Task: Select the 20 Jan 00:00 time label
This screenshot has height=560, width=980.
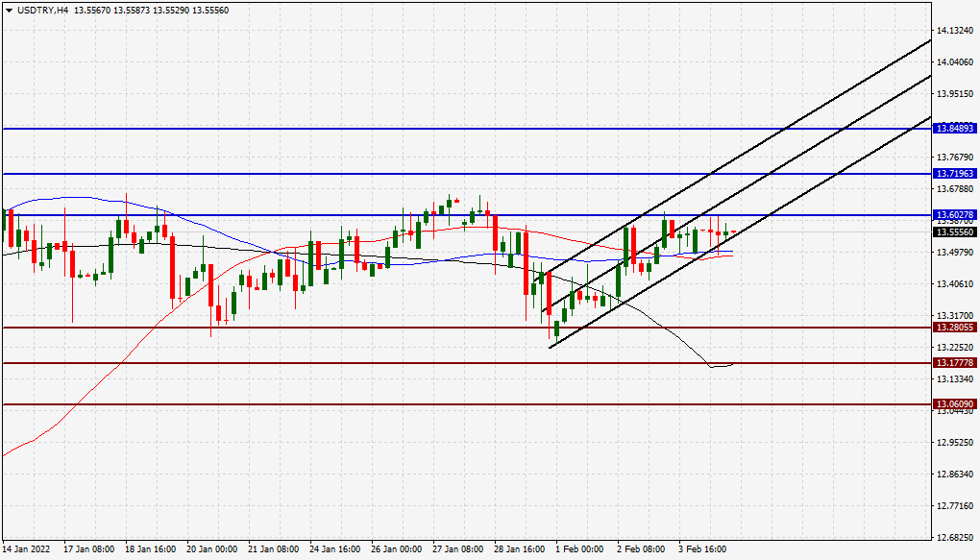Action: 212,549
